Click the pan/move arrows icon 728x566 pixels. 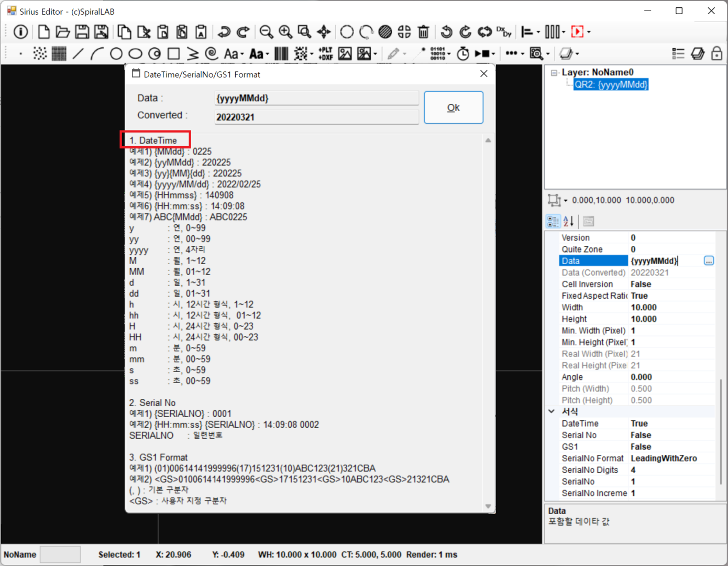pos(324,32)
